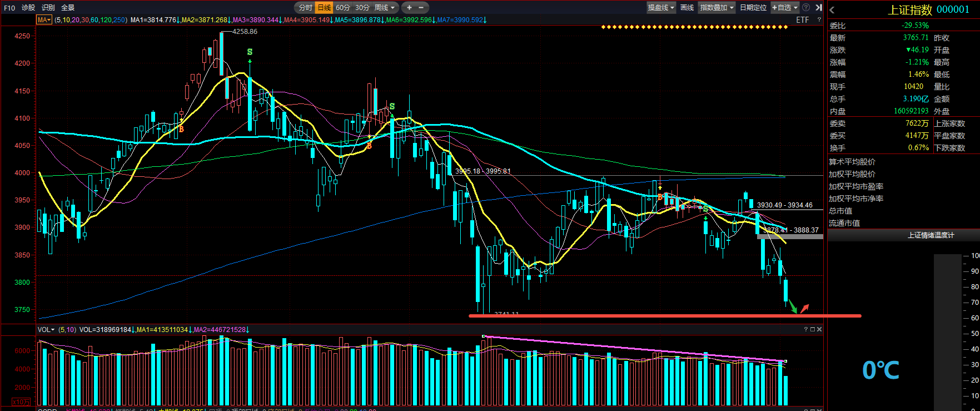Click the 3995.18 - 3995.81 price gap label
The height and width of the screenshot is (411, 980).
(482, 171)
